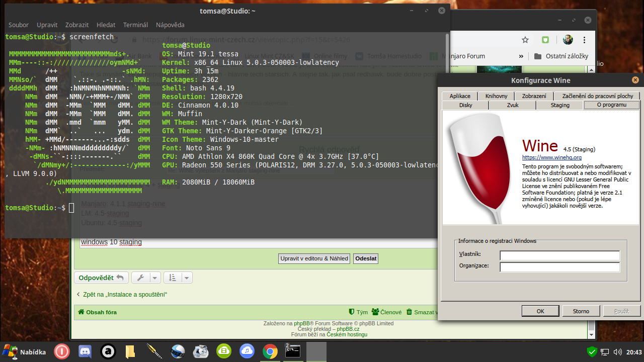Open the wrench topic tools dropdown
Viewport: 644px width, 362px height.
pyautogui.click(x=146, y=278)
